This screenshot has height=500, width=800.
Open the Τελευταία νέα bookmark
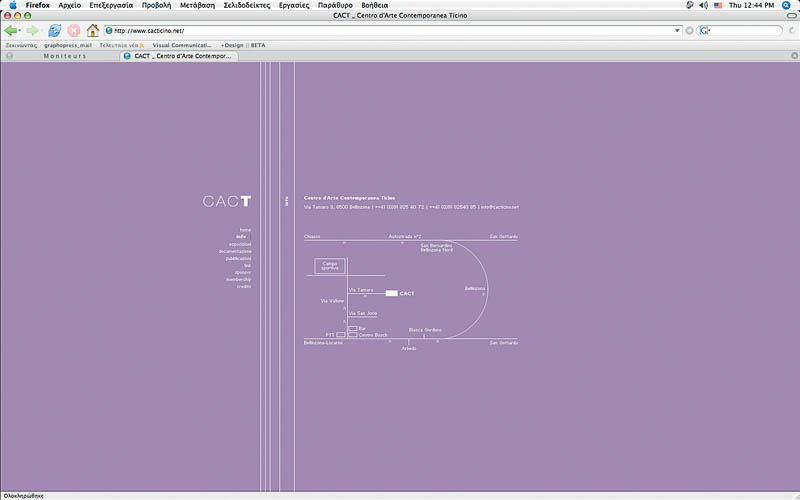coord(118,45)
